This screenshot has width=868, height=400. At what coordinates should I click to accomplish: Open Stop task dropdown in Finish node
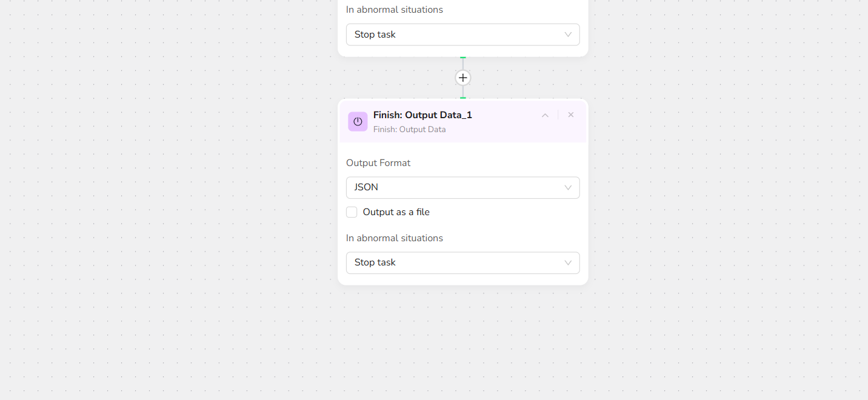(462, 263)
